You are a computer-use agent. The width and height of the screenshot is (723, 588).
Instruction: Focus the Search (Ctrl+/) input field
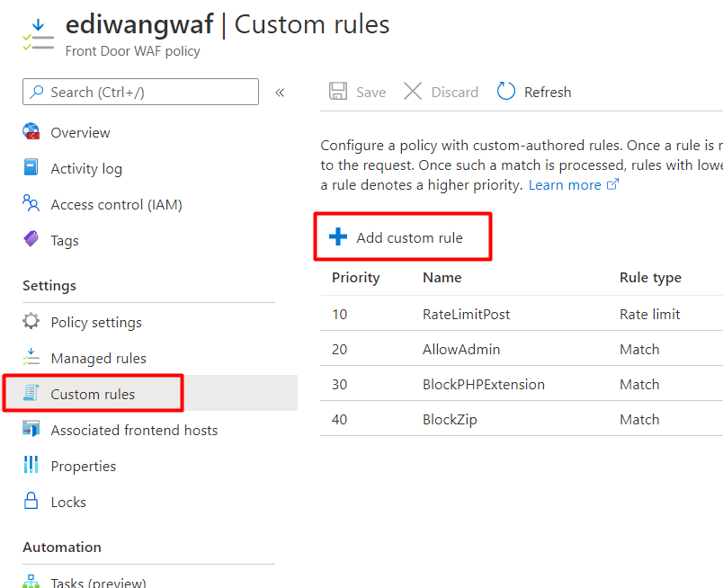coord(140,92)
